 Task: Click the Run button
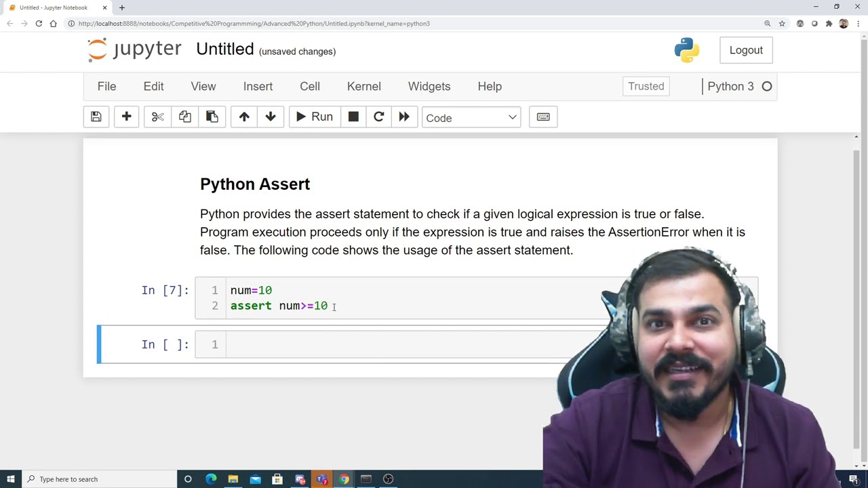[314, 117]
